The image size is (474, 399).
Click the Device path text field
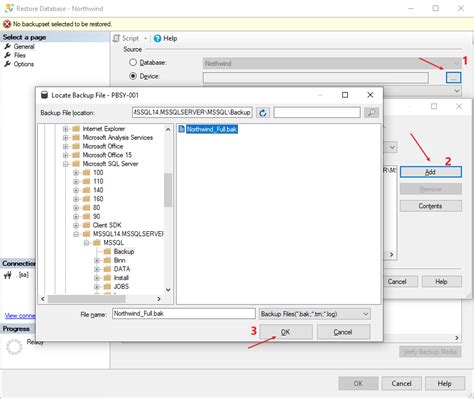click(x=316, y=78)
